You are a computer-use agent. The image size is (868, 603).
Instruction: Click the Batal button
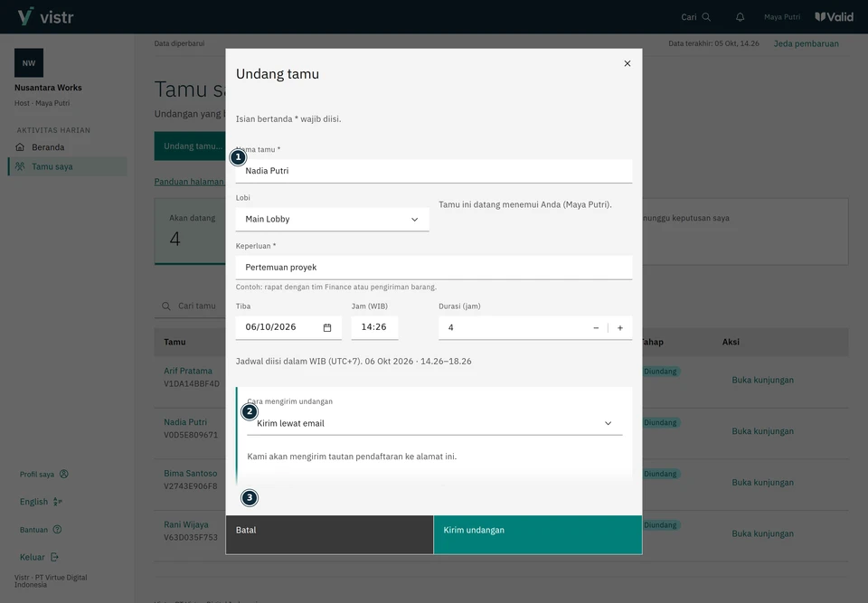(329, 535)
